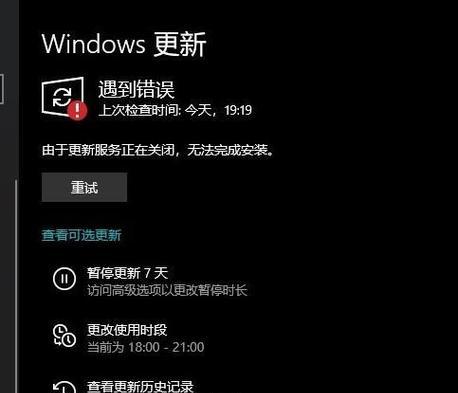
Task: Open 查看更新历史记录 entry
Action: (140, 387)
